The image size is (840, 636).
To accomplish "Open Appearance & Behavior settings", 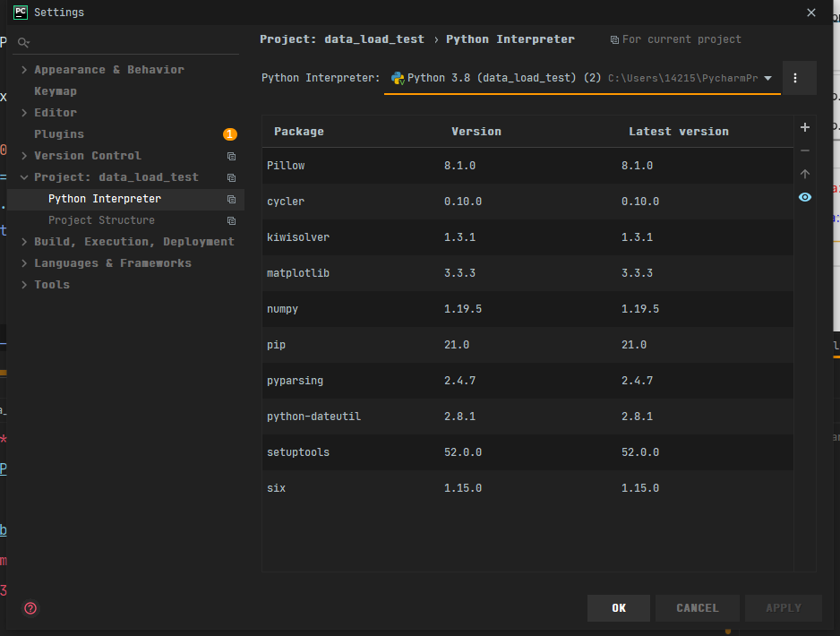I will pos(109,70).
